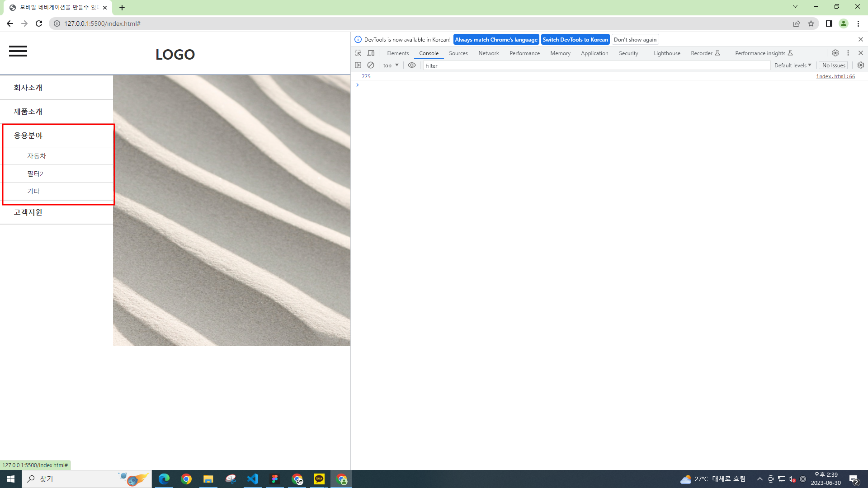868x488 pixels.
Task: Open Visual Studio Code from the taskbar
Action: tap(253, 479)
